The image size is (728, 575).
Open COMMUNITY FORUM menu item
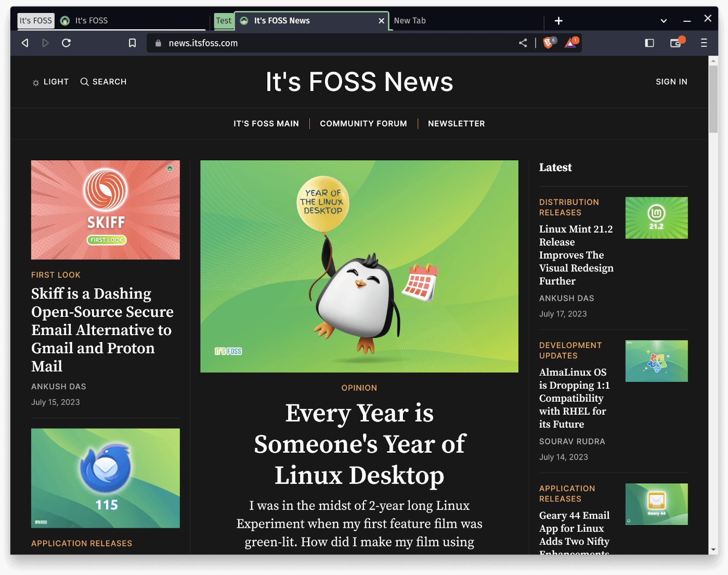363,123
